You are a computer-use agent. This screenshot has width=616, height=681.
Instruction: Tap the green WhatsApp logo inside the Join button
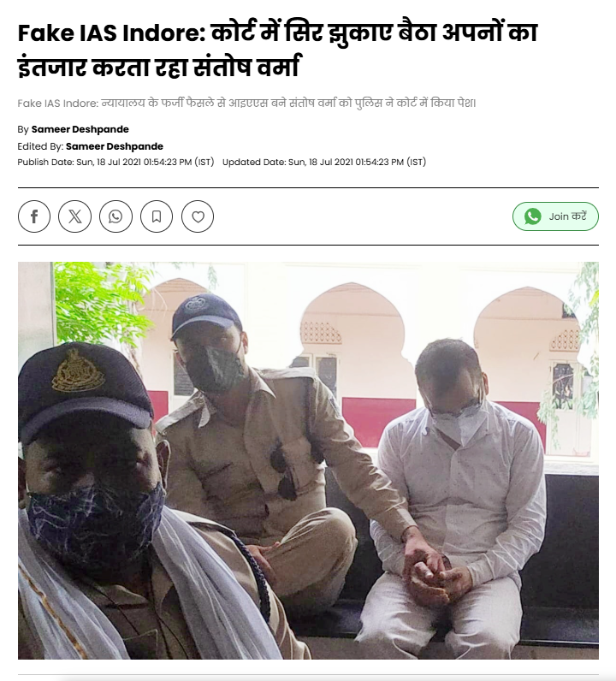tap(533, 216)
